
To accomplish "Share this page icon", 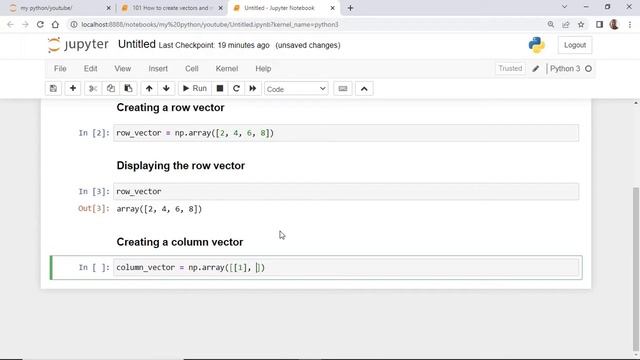I will click(x=566, y=24).
